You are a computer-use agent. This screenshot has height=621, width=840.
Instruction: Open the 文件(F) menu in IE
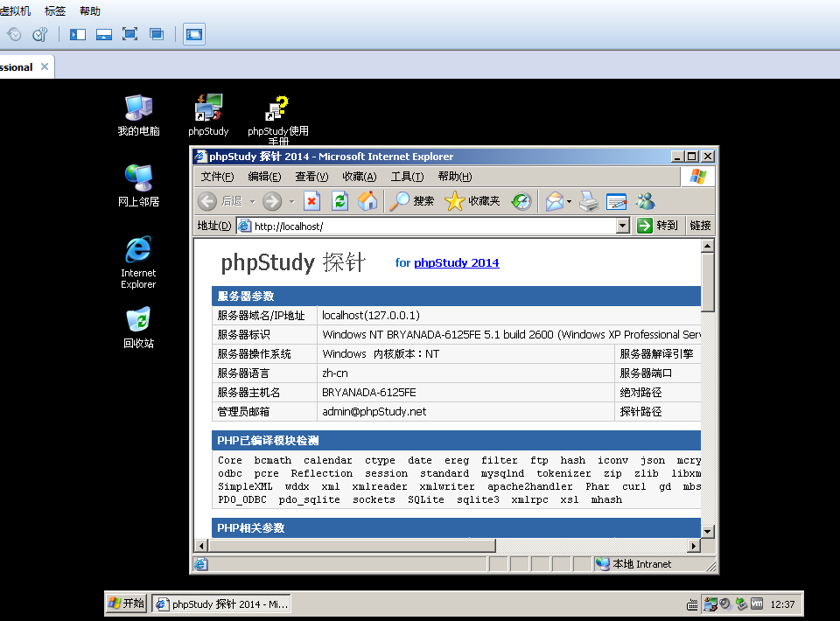point(217,177)
